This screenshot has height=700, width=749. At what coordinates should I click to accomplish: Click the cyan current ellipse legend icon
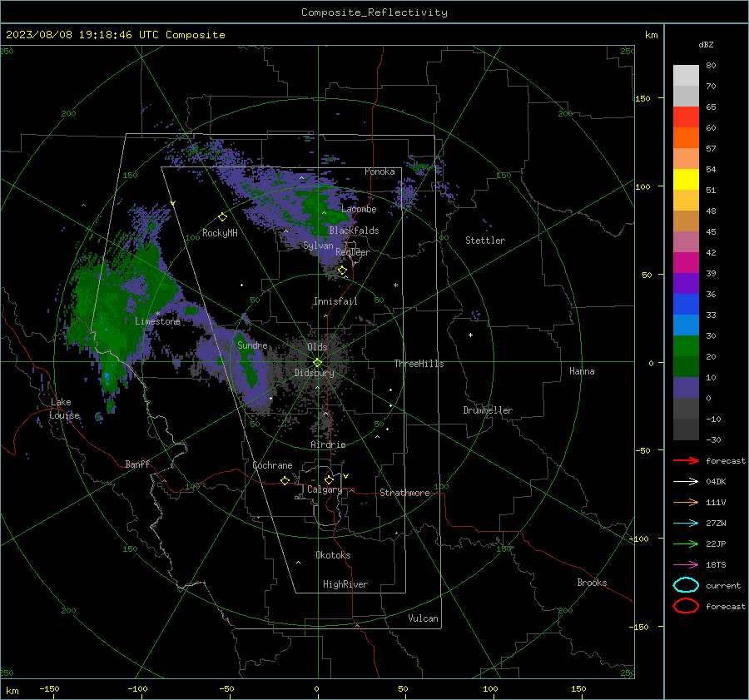coord(686,585)
